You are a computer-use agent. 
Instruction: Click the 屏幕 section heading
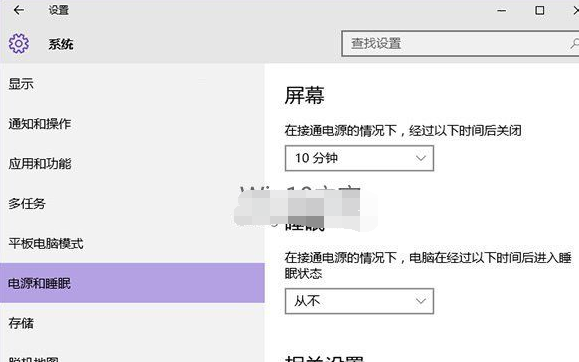click(x=305, y=95)
